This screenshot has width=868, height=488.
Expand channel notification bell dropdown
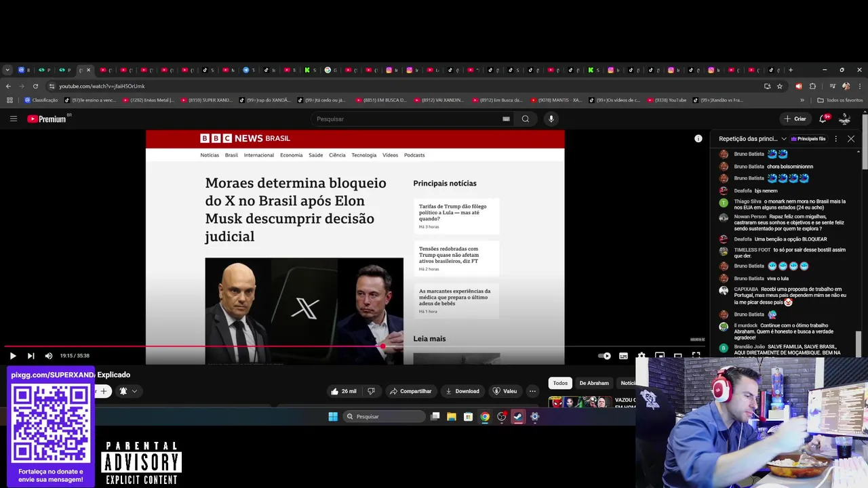point(128,391)
